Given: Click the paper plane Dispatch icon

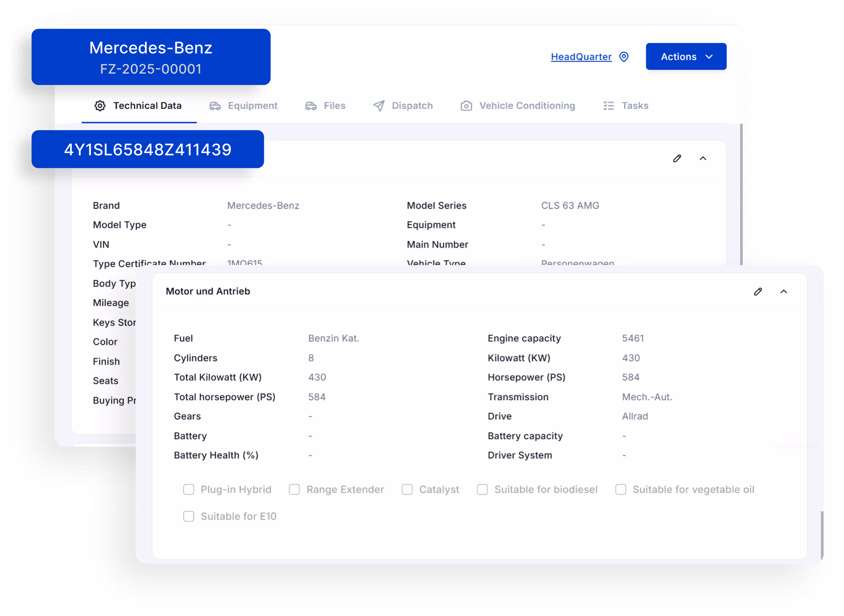Looking at the screenshot, I should [x=379, y=106].
